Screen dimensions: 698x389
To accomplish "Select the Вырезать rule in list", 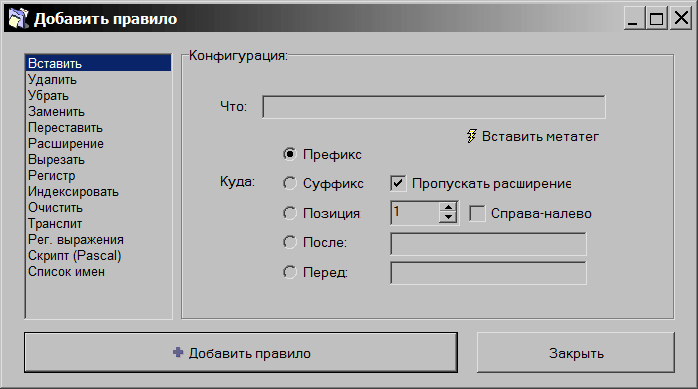I will 98,160.
